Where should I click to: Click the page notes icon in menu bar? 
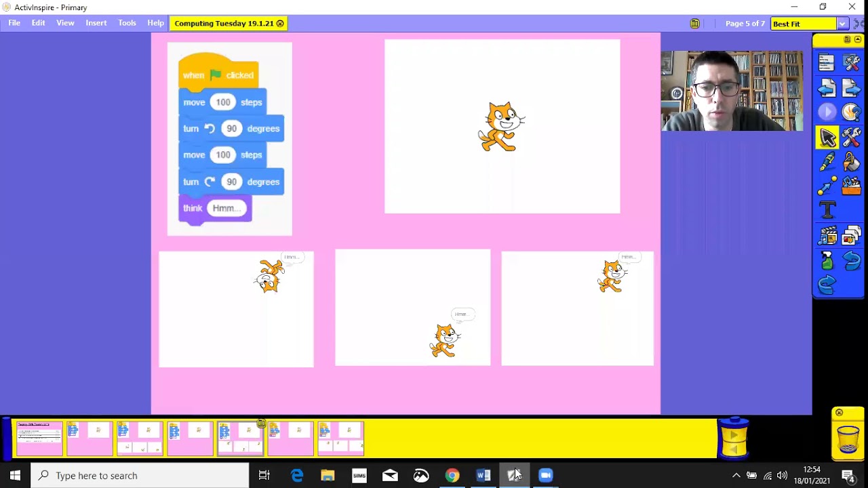(694, 24)
